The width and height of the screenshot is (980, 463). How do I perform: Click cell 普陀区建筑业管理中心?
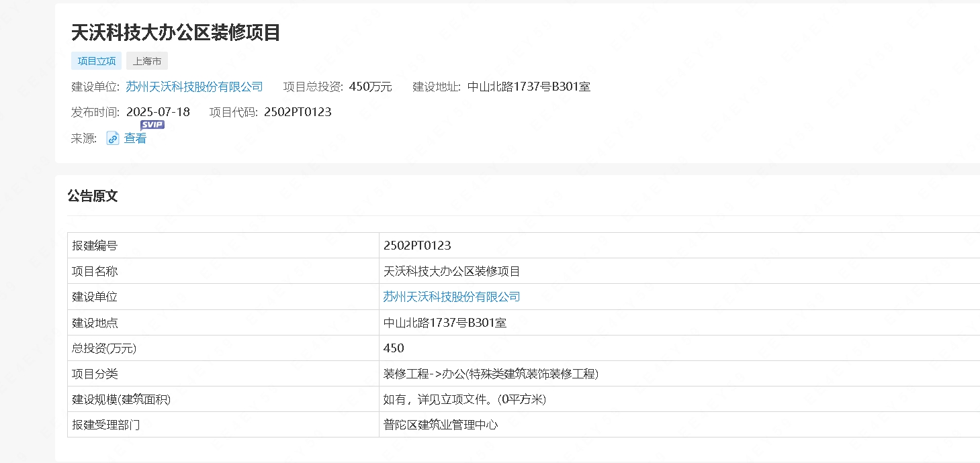pyautogui.click(x=441, y=425)
